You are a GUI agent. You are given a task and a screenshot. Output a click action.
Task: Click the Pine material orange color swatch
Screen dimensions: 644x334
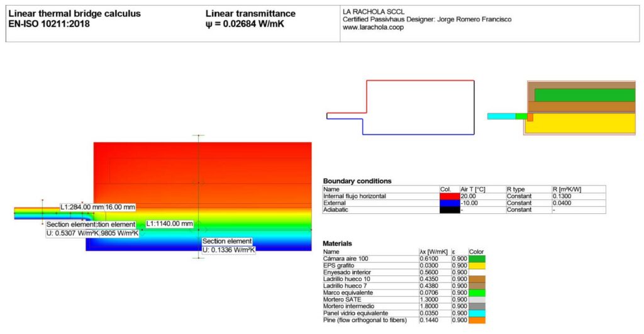coord(477,320)
